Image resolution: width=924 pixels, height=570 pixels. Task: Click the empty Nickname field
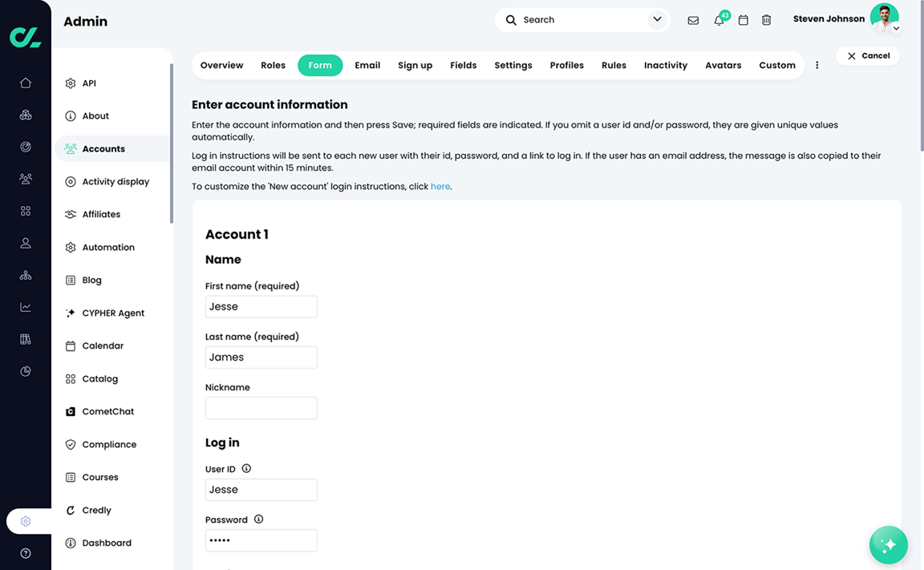tap(261, 408)
